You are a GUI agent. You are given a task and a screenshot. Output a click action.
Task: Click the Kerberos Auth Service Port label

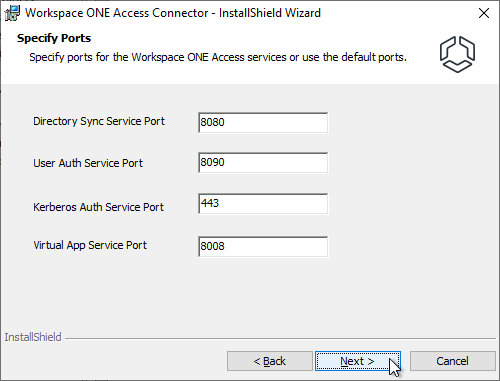tap(99, 207)
